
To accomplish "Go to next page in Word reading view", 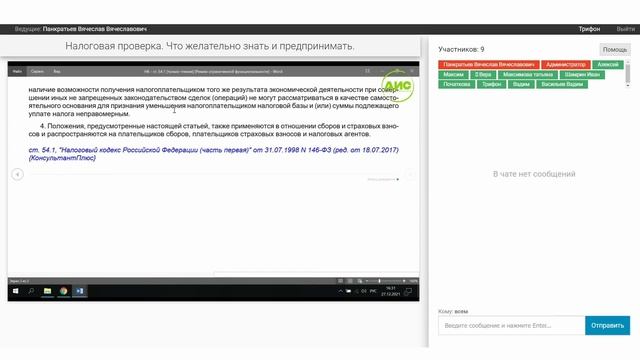I will 411,174.
